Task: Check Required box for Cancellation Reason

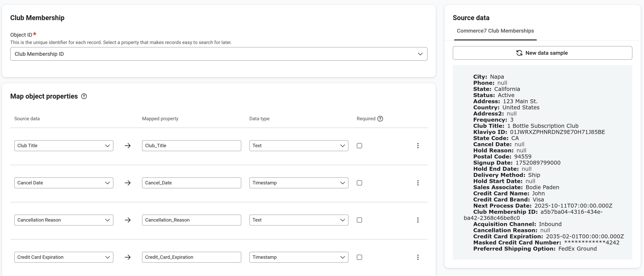Action: (x=359, y=220)
